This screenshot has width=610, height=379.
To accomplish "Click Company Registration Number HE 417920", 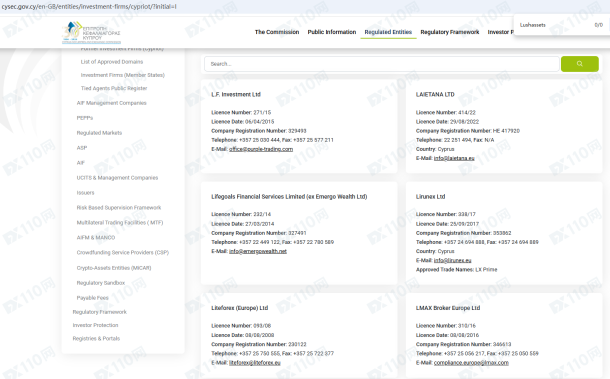I will coord(468,131).
